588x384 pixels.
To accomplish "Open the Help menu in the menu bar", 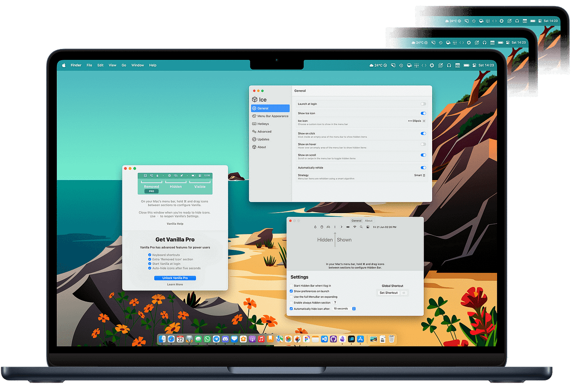I will 153,65.
